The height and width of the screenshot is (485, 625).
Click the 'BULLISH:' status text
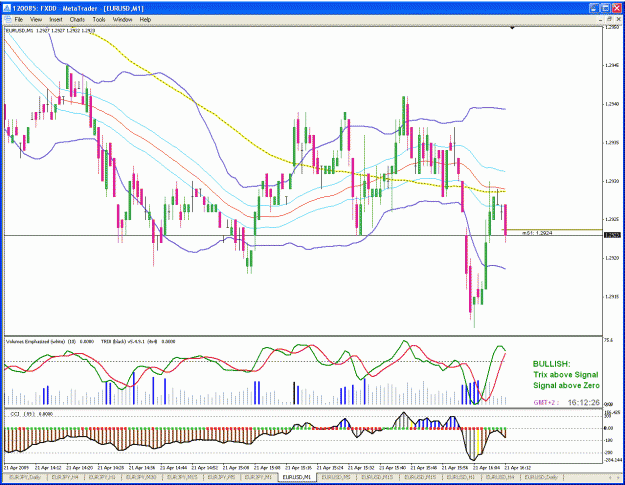coord(552,364)
